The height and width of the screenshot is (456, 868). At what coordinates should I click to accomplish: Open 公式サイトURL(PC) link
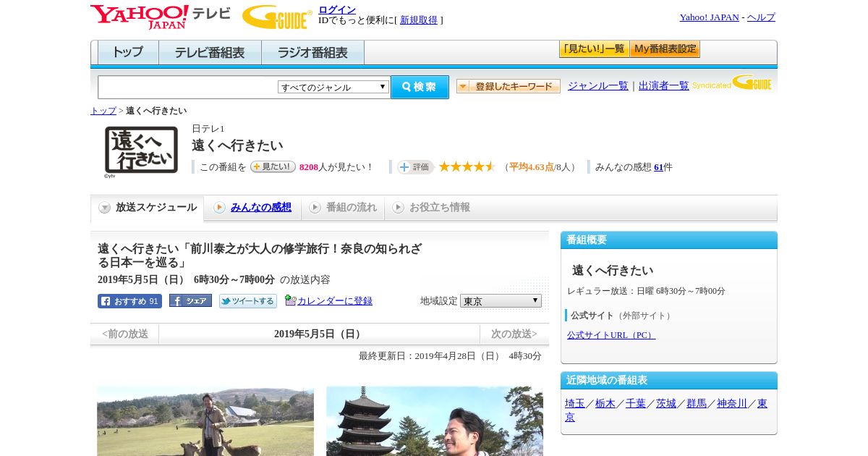(x=611, y=335)
